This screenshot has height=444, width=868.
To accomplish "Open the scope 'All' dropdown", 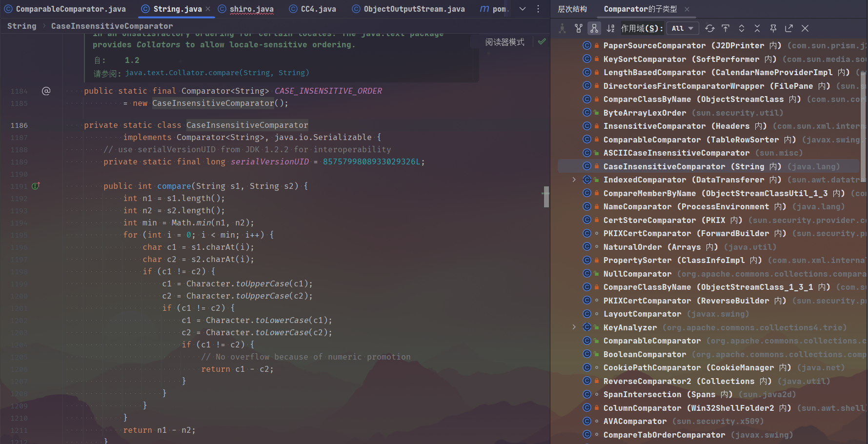I will (682, 28).
